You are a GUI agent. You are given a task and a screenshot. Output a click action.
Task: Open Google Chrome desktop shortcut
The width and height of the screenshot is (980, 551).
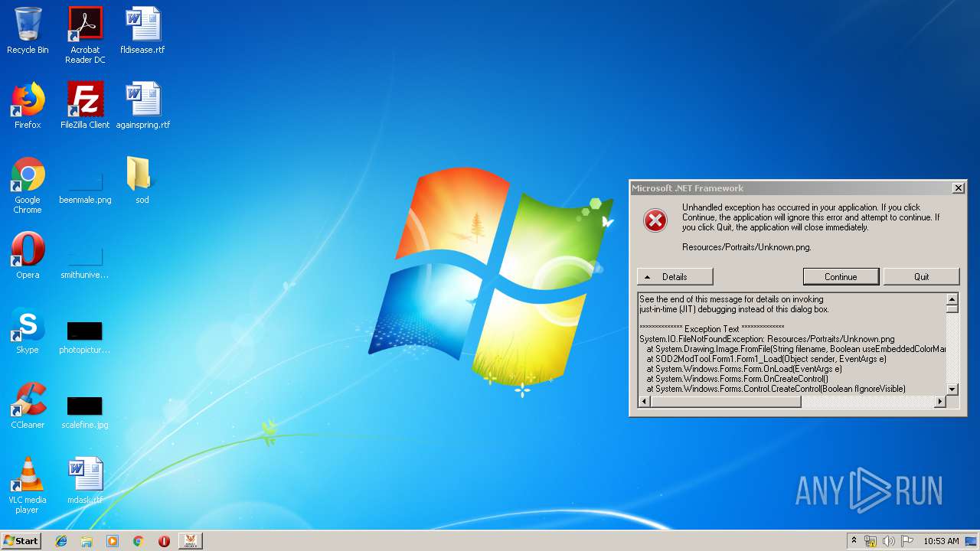pos(28,186)
